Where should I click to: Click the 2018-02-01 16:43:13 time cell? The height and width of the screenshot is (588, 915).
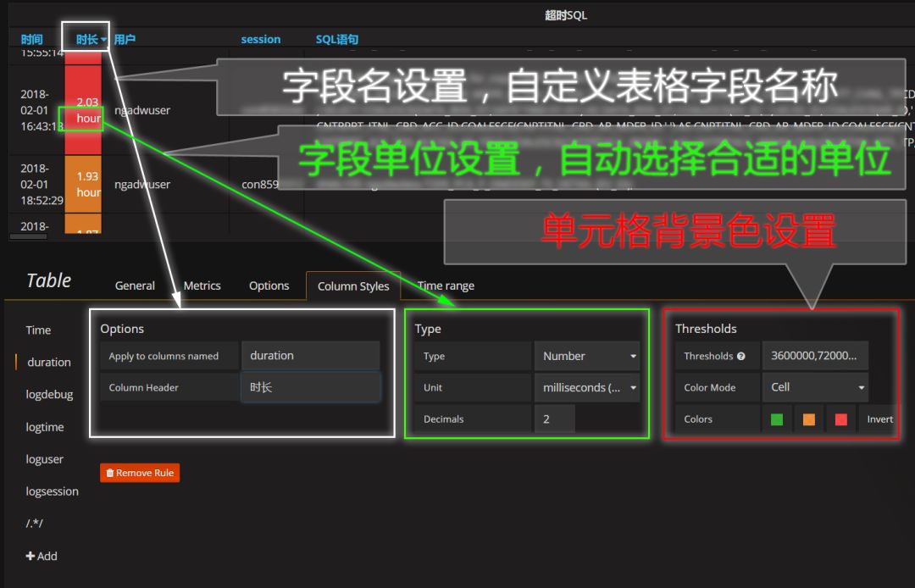click(41, 110)
